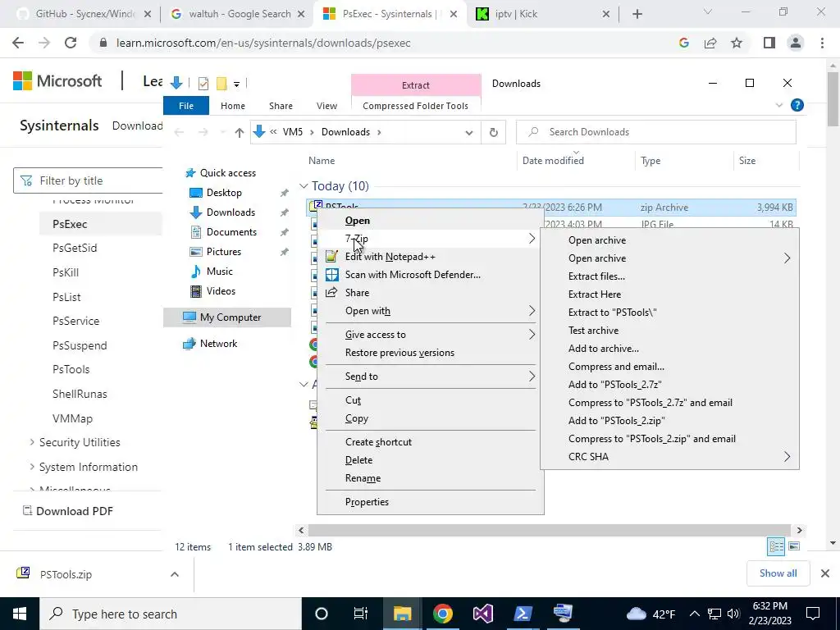Expand the CRC SHA submenu
This screenshot has width=840, height=630.
787,457
